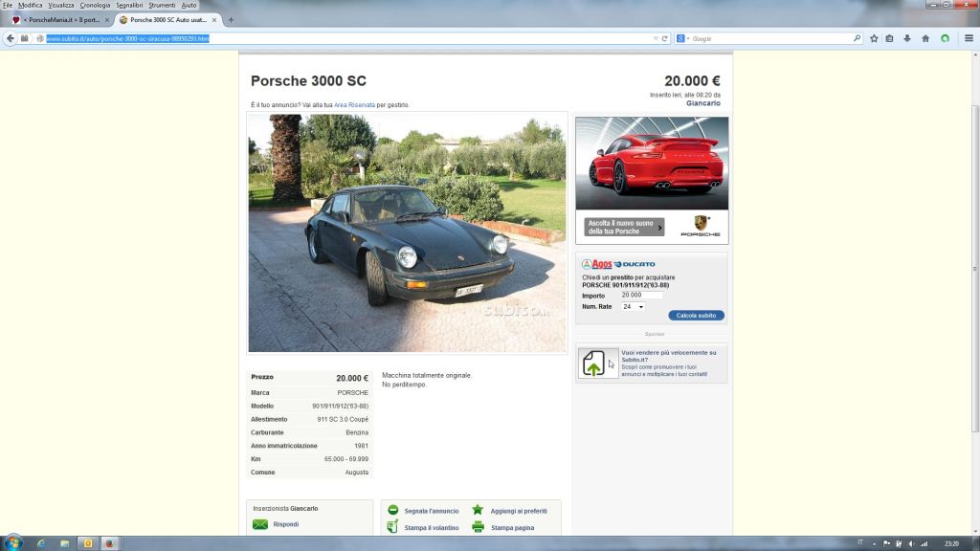980x551 pixels.
Task: Click the search magnifier in Google box
Action: point(857,38)
